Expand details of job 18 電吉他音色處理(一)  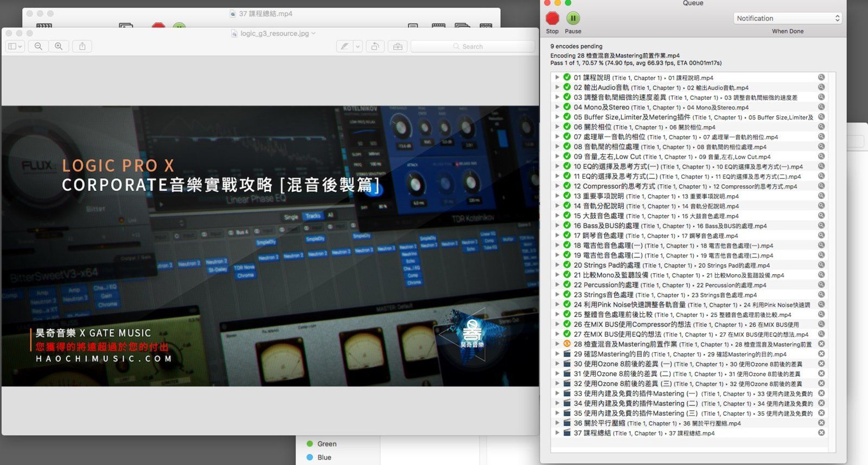click(557, 246)
